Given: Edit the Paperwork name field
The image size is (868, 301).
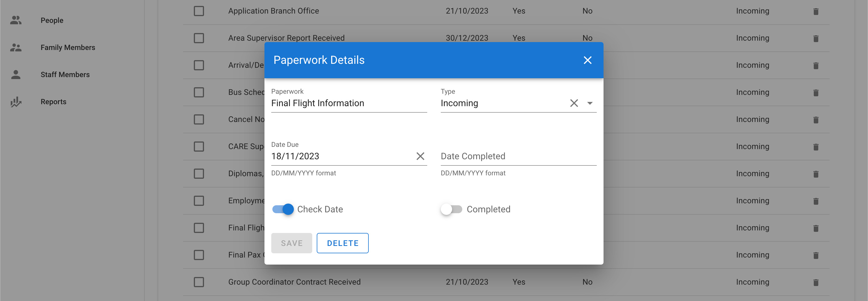Looking at the screenshot, I should click(349, 103).
